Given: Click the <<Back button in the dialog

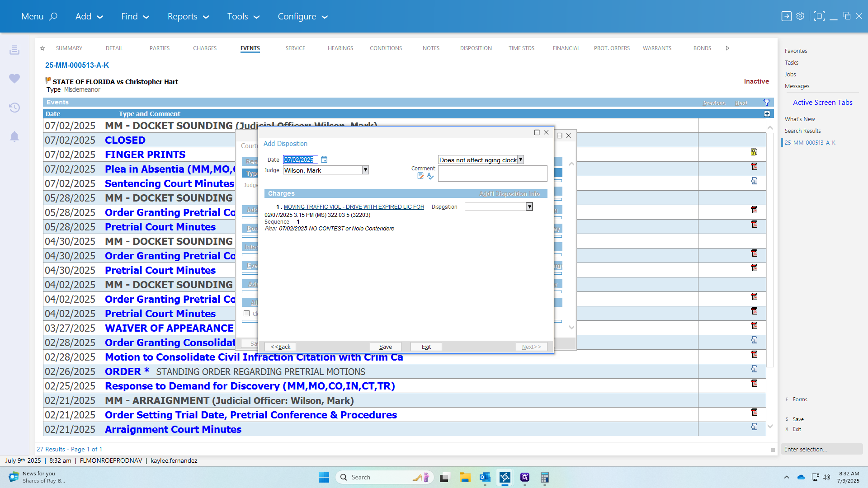Looking at the screenshot, I should tap(280, 347).
